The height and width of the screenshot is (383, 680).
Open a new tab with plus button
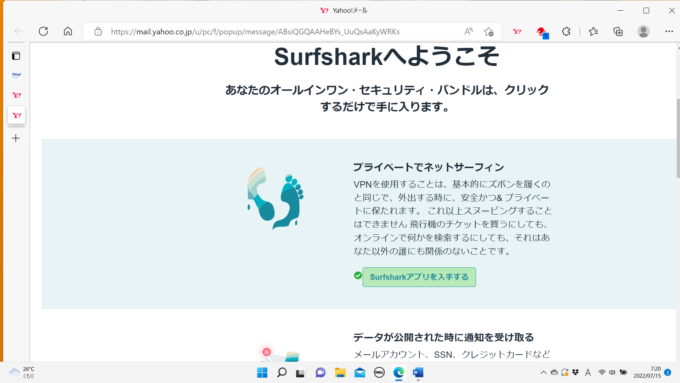(16, 138)
